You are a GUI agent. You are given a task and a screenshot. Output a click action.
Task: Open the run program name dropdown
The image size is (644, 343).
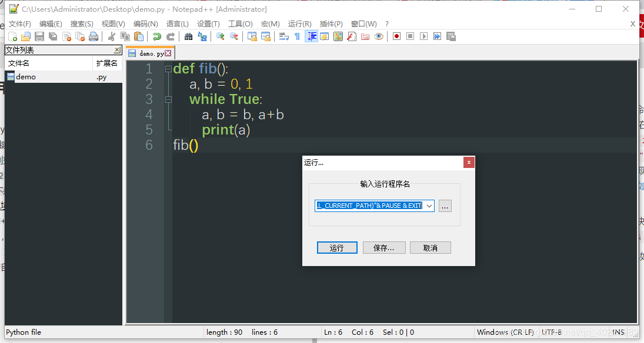pos(428,206)
